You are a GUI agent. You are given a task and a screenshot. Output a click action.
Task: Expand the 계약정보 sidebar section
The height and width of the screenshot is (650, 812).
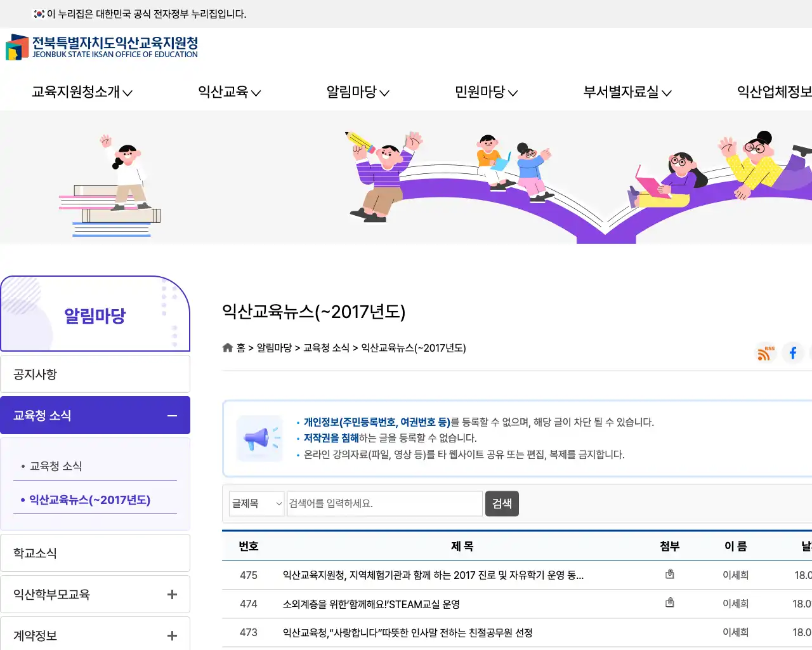pos(171,635)
